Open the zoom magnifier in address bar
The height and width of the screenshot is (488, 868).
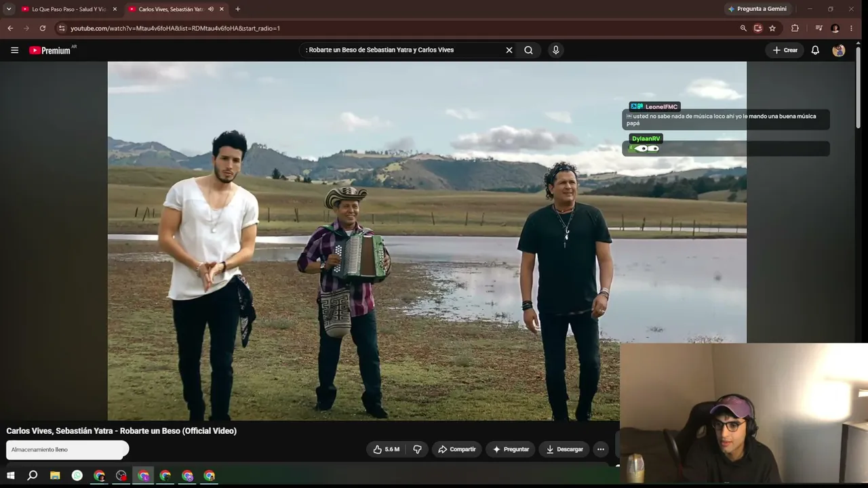coord(743,28)
